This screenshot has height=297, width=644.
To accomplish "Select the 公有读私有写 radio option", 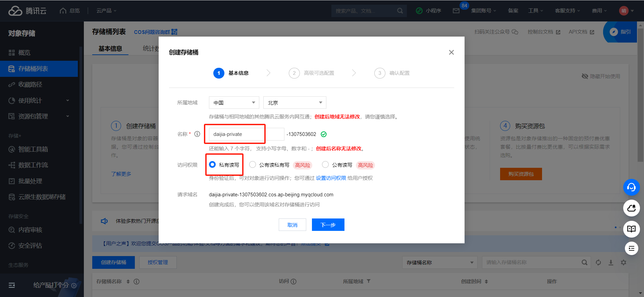I will pos(253,164).
